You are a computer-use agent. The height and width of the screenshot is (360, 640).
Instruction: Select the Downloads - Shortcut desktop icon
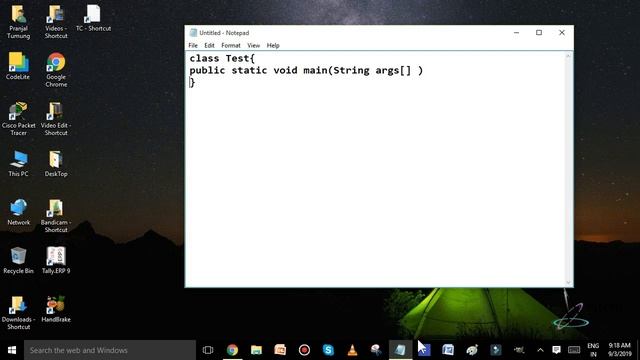click(18, 313)
